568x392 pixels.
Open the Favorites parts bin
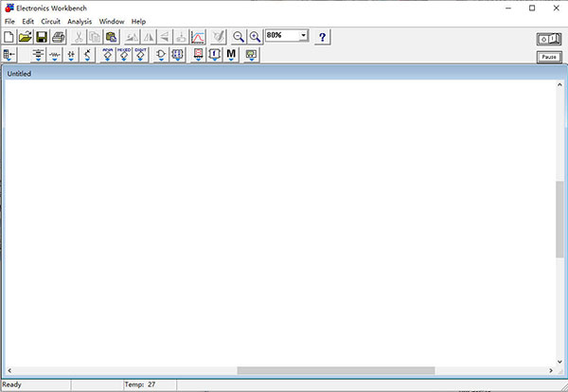(9, 55)
